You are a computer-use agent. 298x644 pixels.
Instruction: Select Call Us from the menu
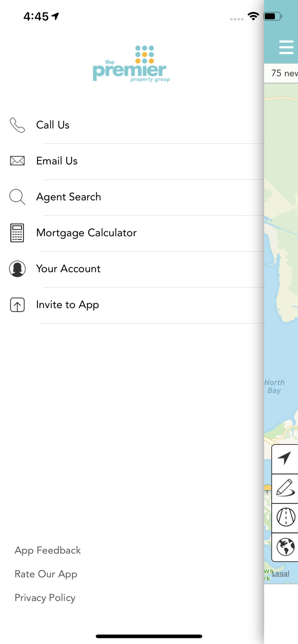pos(52,125)
